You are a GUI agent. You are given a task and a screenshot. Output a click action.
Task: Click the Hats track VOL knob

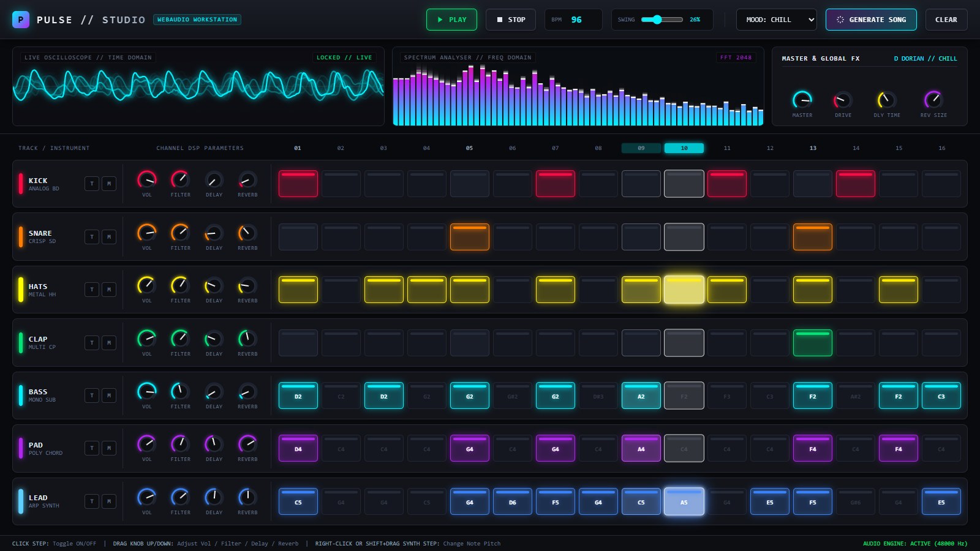(147, 286)
